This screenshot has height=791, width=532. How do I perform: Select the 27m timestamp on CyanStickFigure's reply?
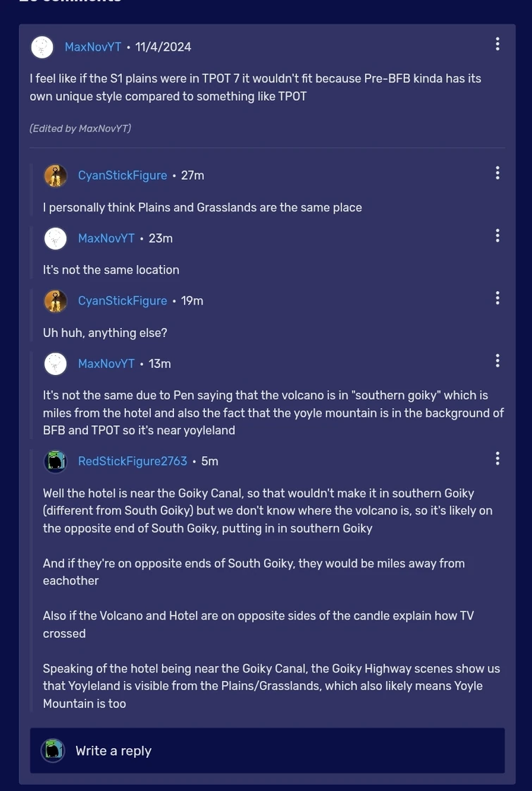(x=192, y=175)
